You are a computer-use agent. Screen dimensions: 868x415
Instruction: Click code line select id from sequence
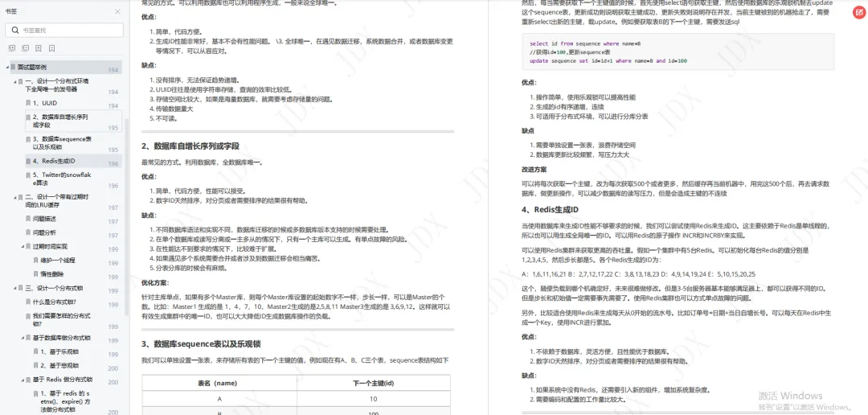(584, 43)
